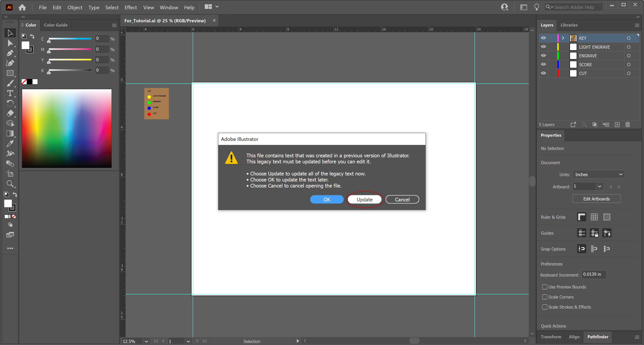The height and width of the screenshot is (345, 644).
Task: Select the Paintbrush tool
Action: [x=10, y=83]
